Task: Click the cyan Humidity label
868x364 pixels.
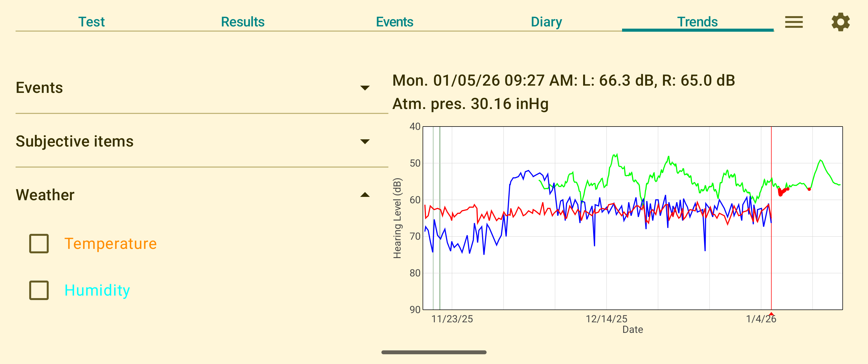Action: [97, 290]
